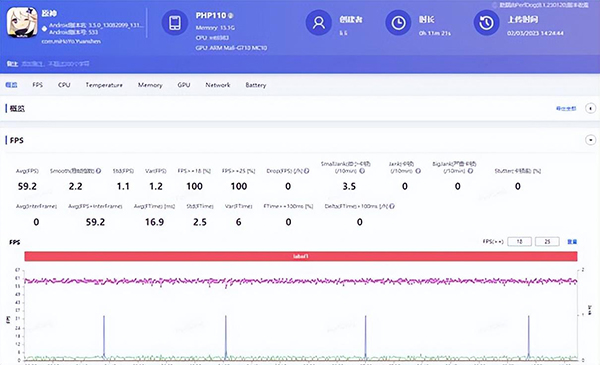
Task: Click the com.miHoYo.Yuanshen package name
Action: tap(71, 41)
